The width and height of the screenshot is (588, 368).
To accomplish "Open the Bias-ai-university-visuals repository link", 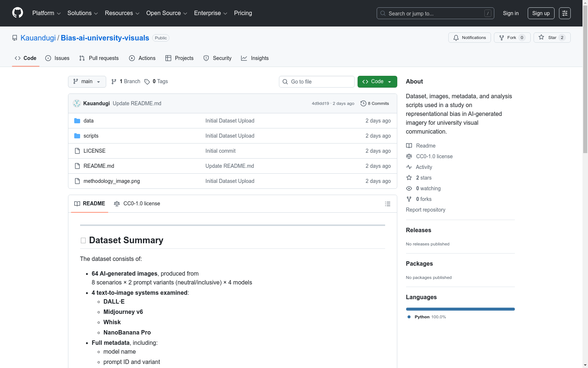I will (x=105, y=38).
